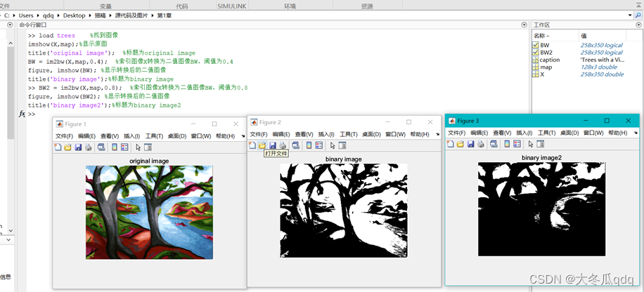Open 编辑(E) menu in Figure 1
644x292 pixels.
click(x=87, y=136)
